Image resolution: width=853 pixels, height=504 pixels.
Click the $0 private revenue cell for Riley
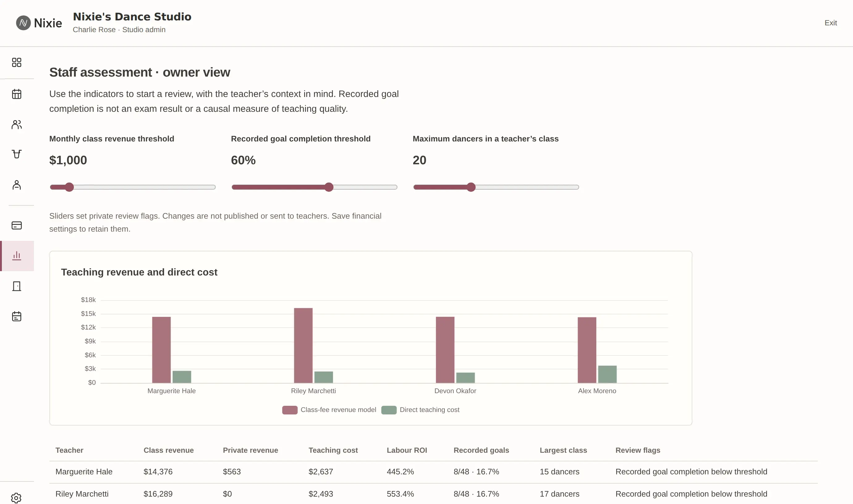[227, 494]
